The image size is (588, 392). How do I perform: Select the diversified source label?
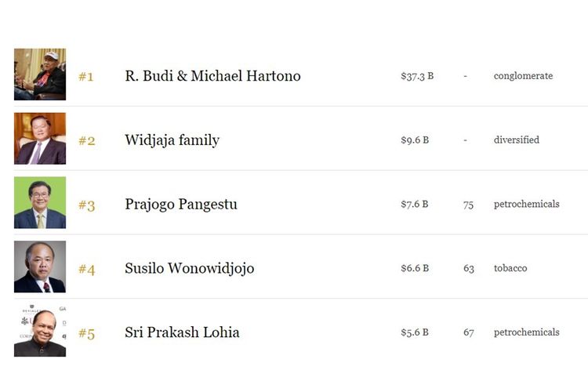coord(517,140)
